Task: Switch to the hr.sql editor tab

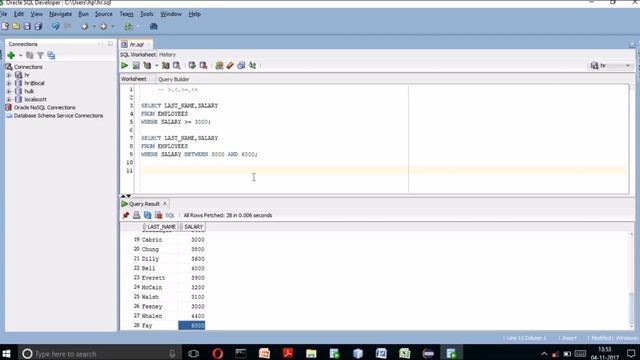Action: tap(136, 44)
